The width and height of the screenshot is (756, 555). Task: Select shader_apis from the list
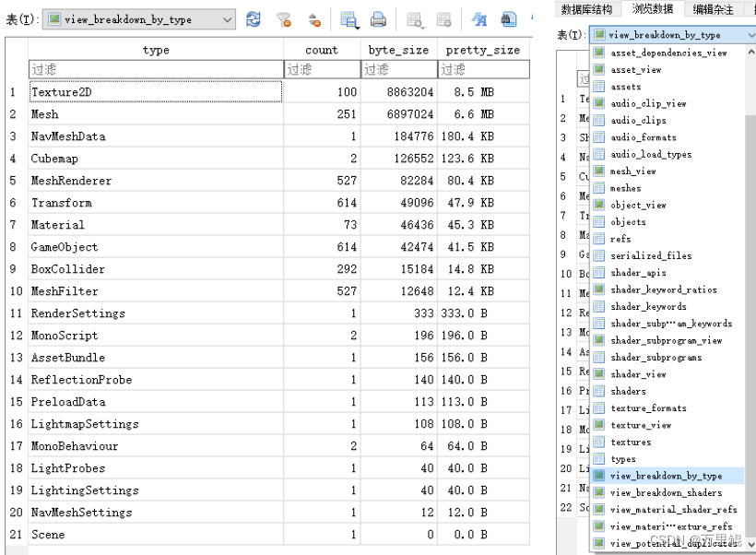click(x=668, y=273)
